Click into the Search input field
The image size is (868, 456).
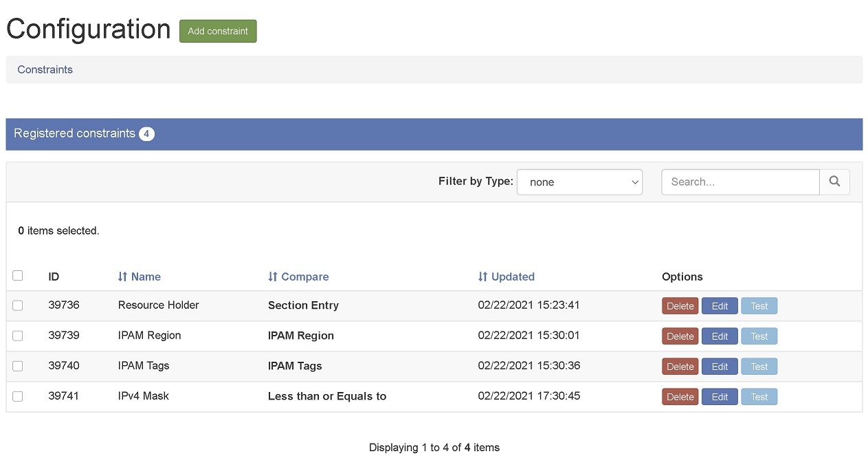coord(739,182)
